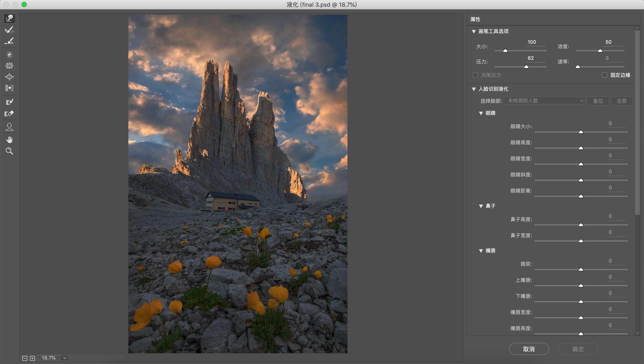Click the 取消 button
Viewport: 644px width, 364px height.
529,349
